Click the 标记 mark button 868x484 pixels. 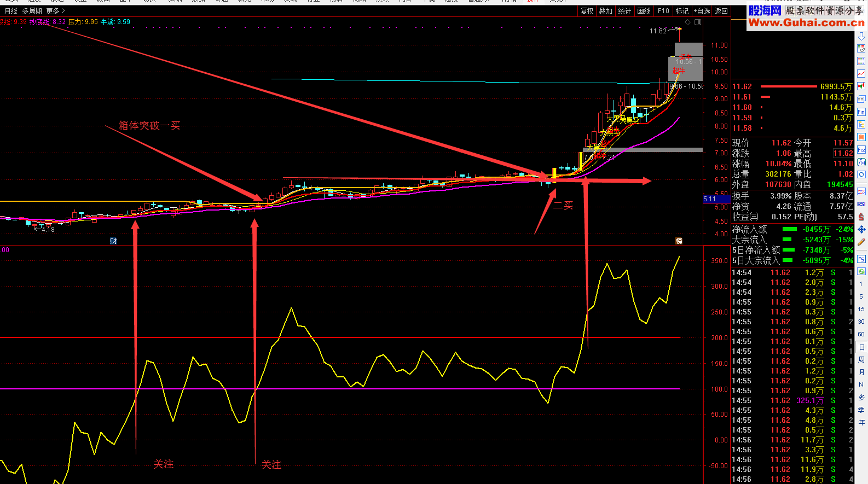[x=682, y=11]
